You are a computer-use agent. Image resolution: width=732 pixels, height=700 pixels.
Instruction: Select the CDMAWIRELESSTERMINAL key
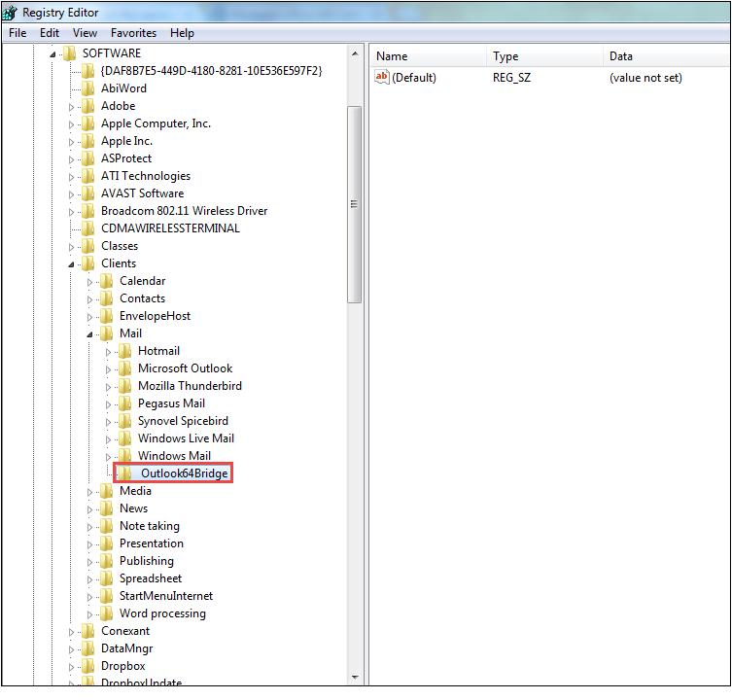[x=170, y=228]
